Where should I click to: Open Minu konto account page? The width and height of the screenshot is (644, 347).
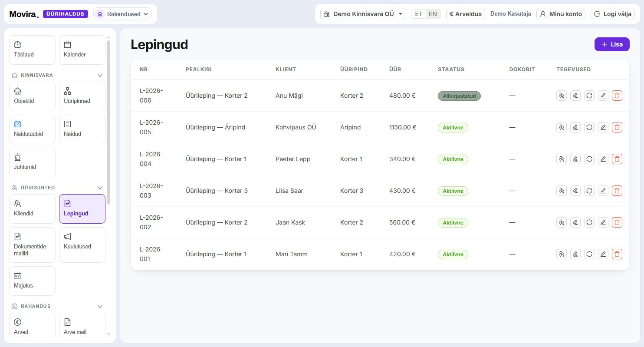pyautogui.click(x=561, y=14)
